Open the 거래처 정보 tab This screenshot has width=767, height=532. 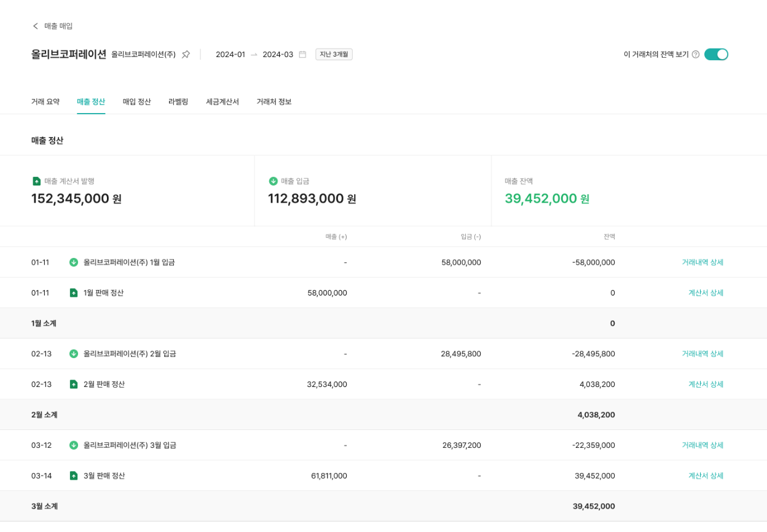click(x=274, y=101)
